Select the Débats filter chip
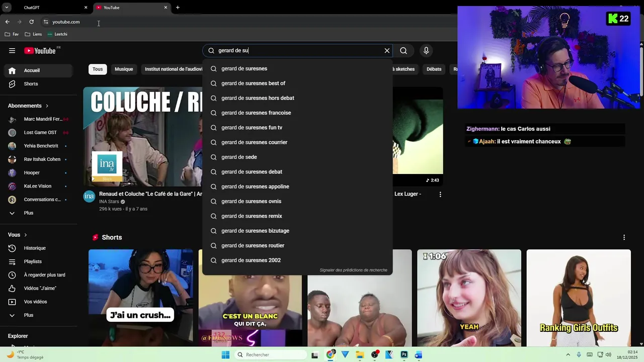 [434, 69]
